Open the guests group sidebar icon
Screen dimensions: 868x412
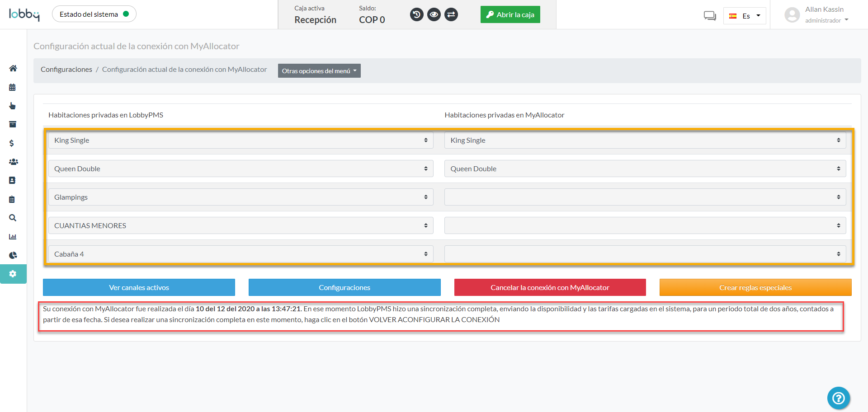(14, 162)
